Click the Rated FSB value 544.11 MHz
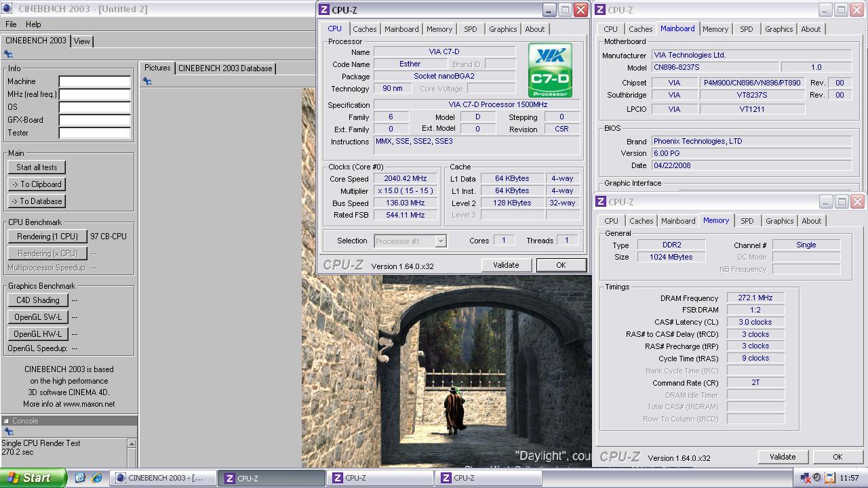 [407, 215]
